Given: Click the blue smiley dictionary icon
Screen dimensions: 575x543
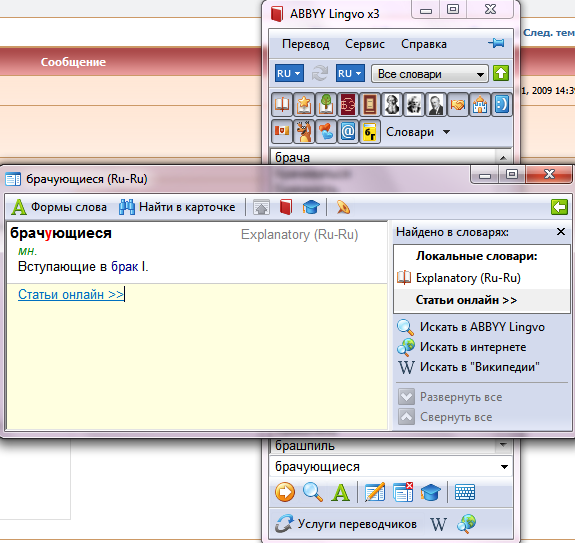Looking at the screenshot, I should 501,104.
